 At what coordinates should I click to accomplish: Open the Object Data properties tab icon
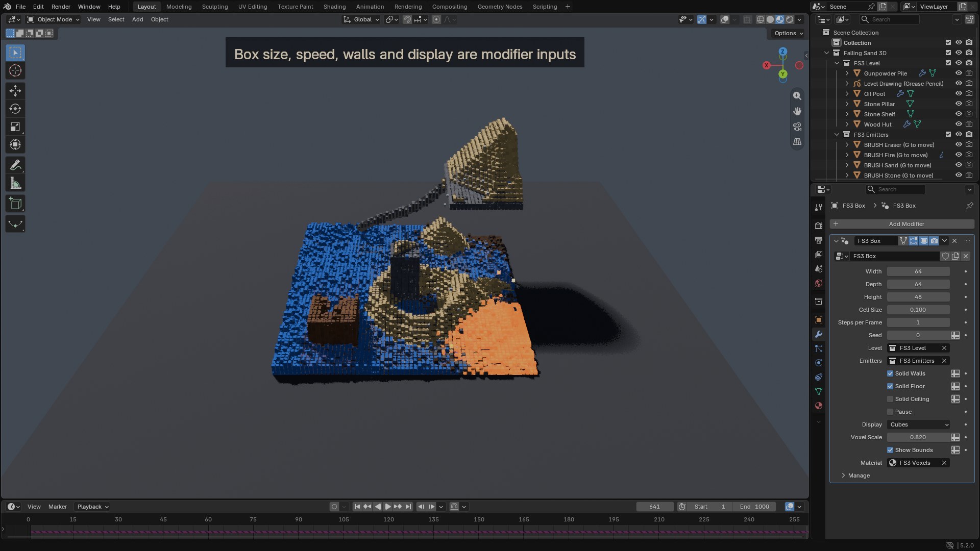(x=819, y=391)
